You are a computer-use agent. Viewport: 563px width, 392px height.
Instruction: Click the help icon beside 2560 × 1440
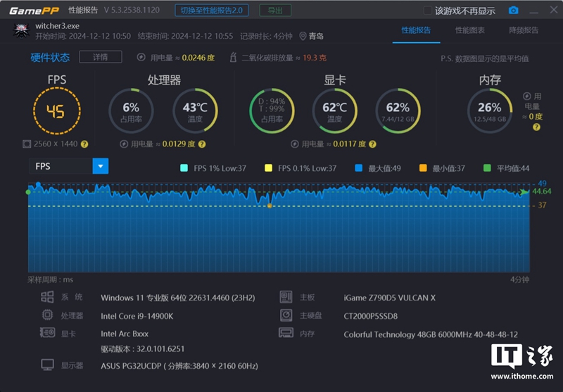point(84,144)
